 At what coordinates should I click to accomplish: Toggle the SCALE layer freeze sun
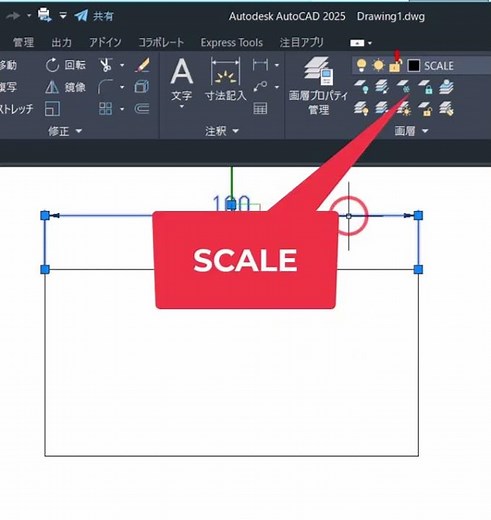pos(378,65)
